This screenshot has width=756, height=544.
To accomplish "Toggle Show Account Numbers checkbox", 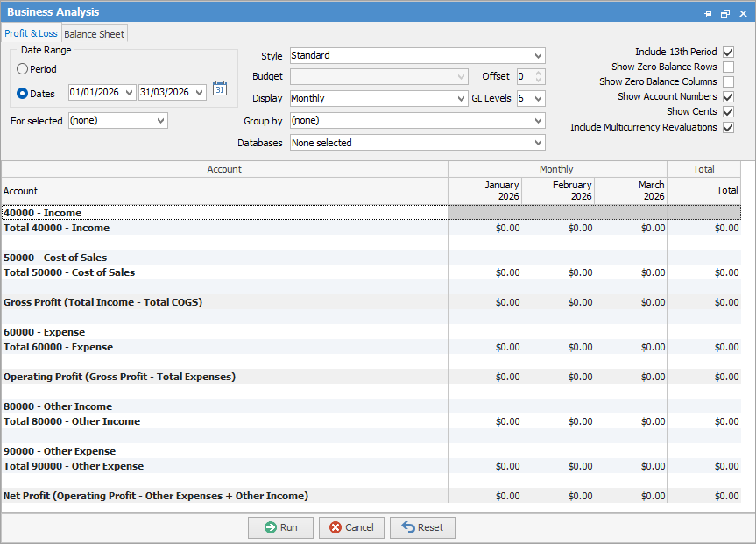I will [729, 97].
